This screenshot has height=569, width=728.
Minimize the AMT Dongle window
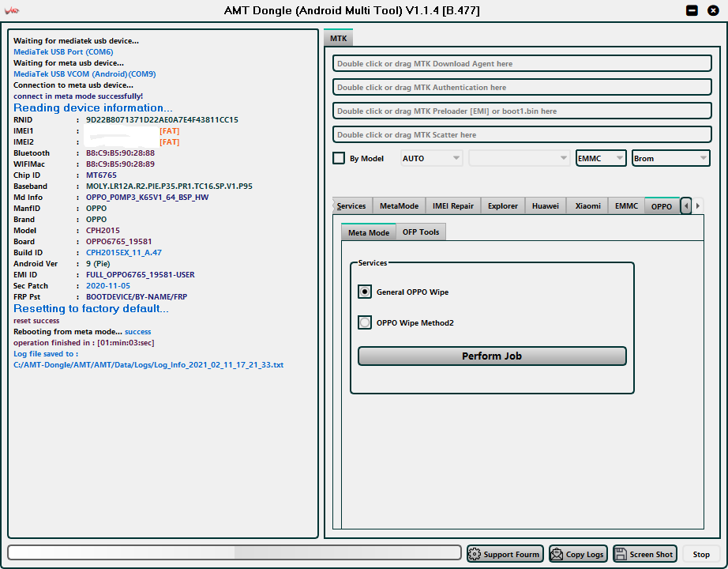click(692, 10)
